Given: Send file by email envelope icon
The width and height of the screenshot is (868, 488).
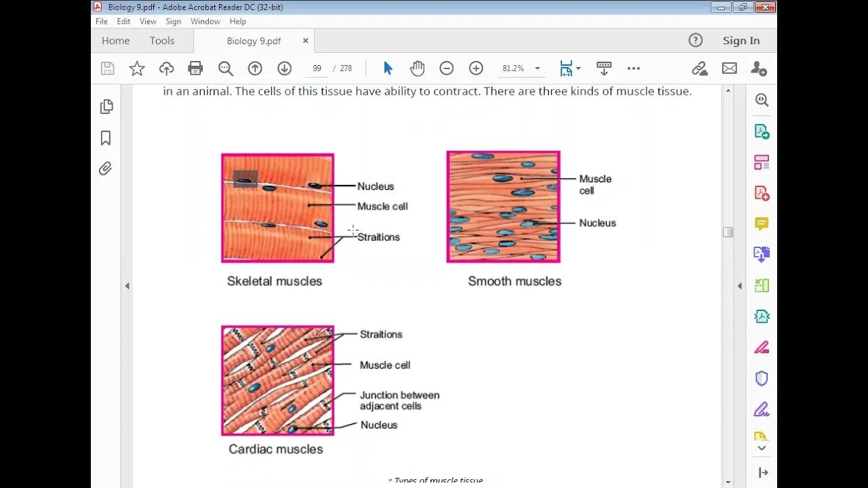Looking at the screenshot, I should 729,68.
